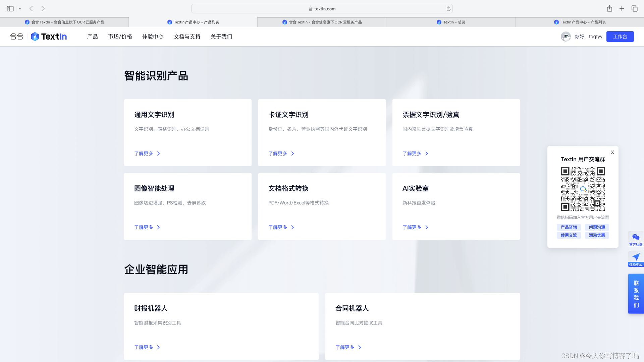Click the TextIn logo in header

(49, 37)
